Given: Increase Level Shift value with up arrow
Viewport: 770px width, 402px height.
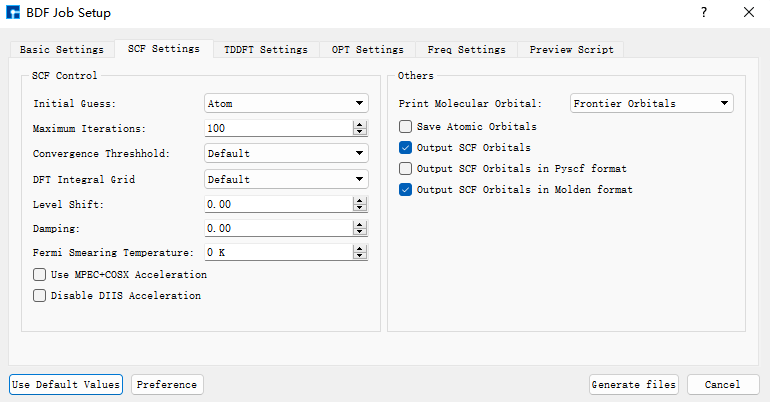Looking at the screenshot, I should point(360,201).
